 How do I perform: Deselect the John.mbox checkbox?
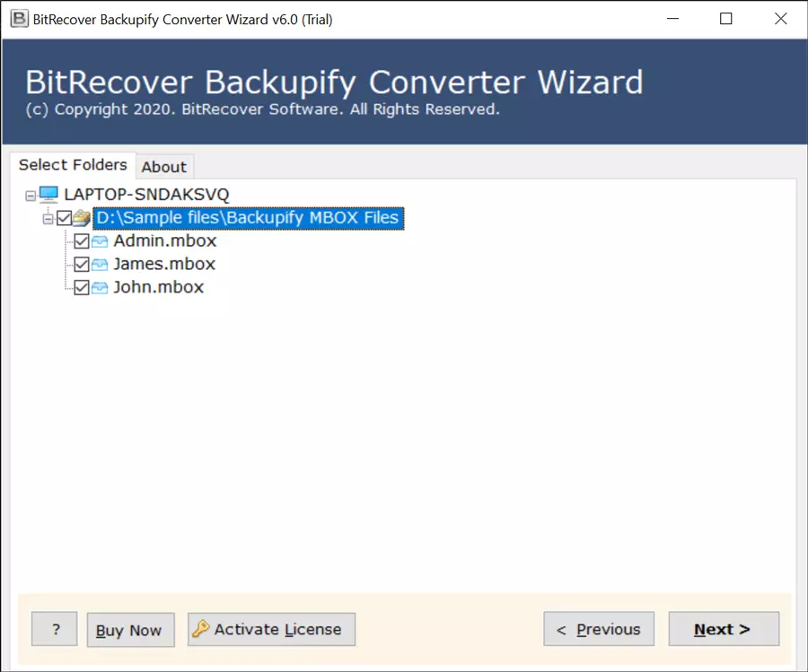point(82,287)
